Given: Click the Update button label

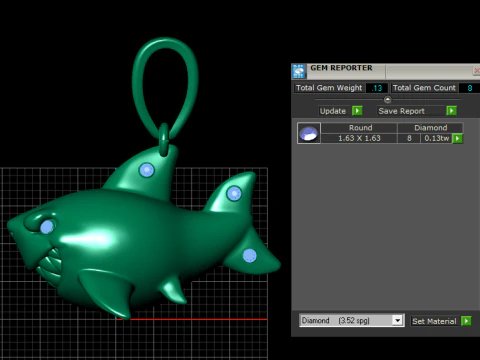Looking at the screenshot, I should point(333,111).
